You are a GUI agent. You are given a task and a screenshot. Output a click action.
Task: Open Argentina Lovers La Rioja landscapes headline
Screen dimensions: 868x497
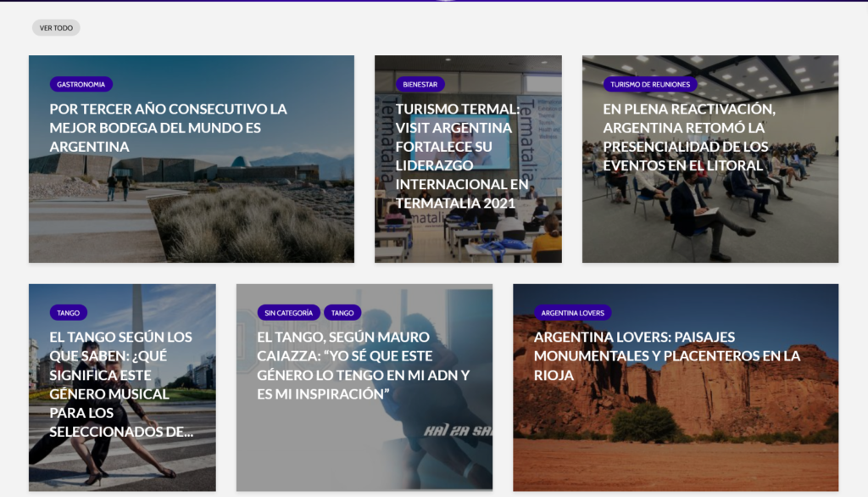[x=666, y=355]
